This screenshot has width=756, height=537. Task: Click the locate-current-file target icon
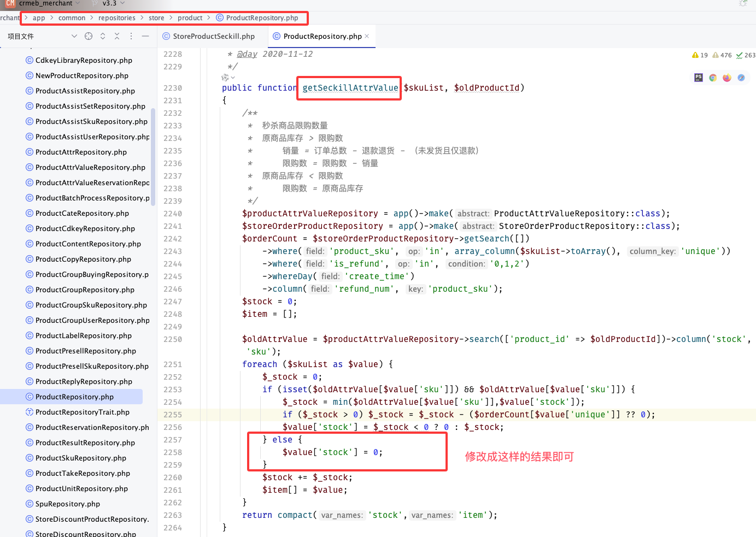[x=89, y=36]
